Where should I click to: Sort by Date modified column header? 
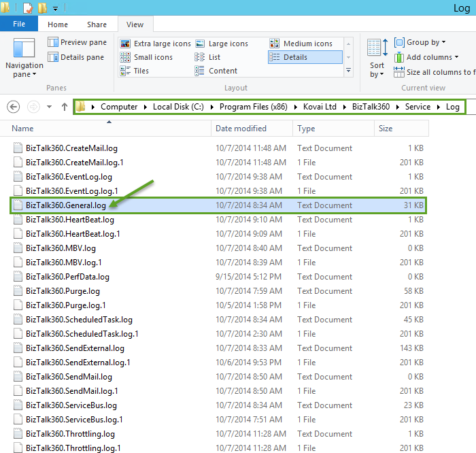click(241, 129)
